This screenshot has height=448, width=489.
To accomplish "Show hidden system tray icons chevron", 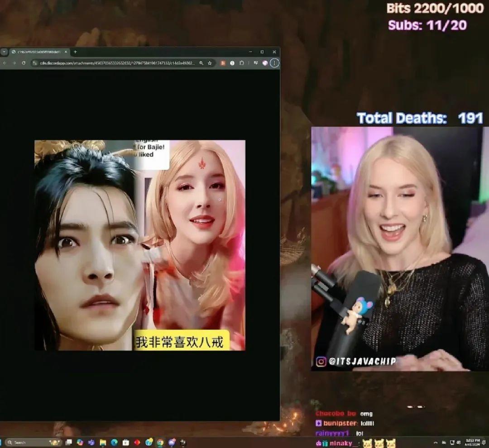I will click(x=436, y=443).
